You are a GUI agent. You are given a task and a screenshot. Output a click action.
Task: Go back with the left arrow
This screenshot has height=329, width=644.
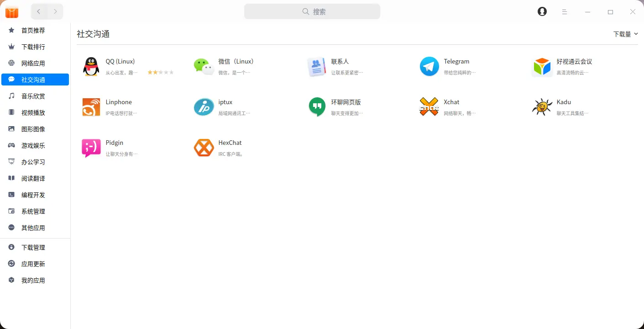tap(39, 11)
